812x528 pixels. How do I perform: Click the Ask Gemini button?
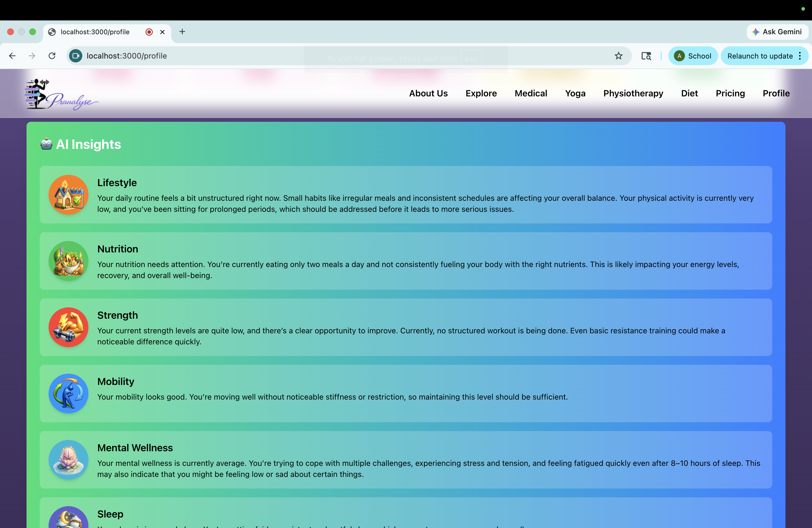(x=777, y=32)
